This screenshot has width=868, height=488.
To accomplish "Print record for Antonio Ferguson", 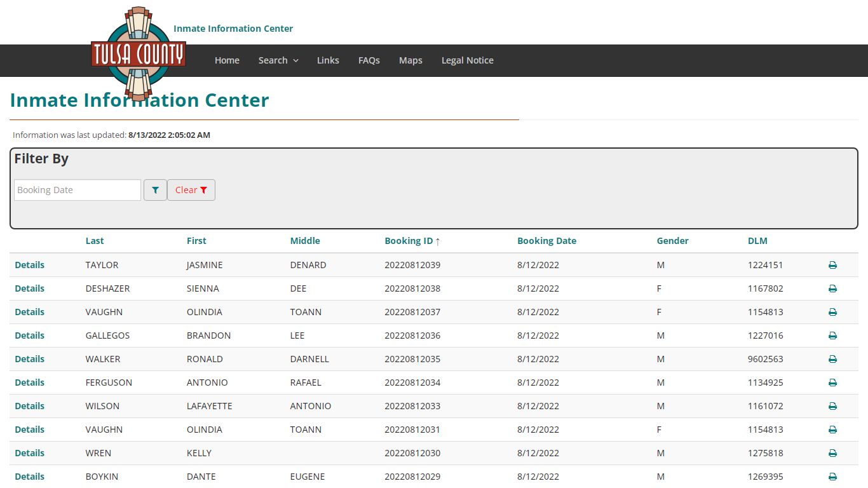I will tap(832, 383).
